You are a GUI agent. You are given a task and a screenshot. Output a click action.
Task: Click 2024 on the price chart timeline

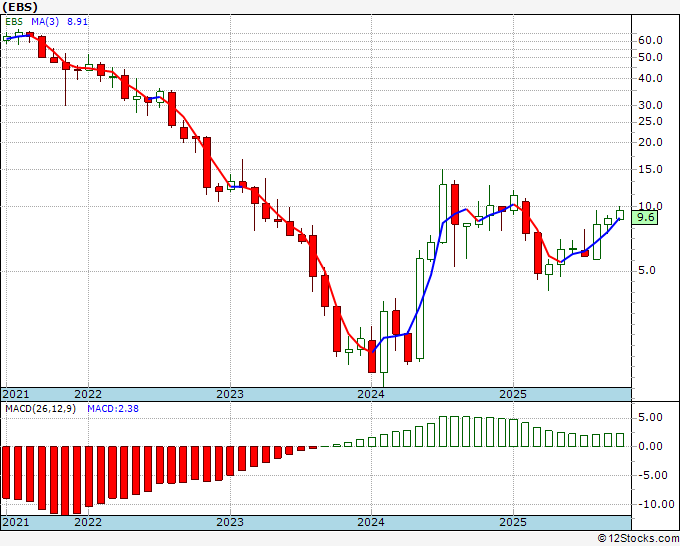point(371,394)
